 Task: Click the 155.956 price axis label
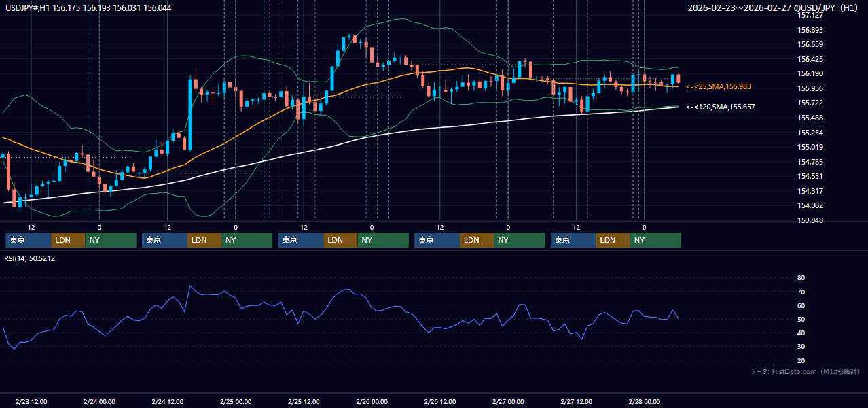tap(810, 88)
